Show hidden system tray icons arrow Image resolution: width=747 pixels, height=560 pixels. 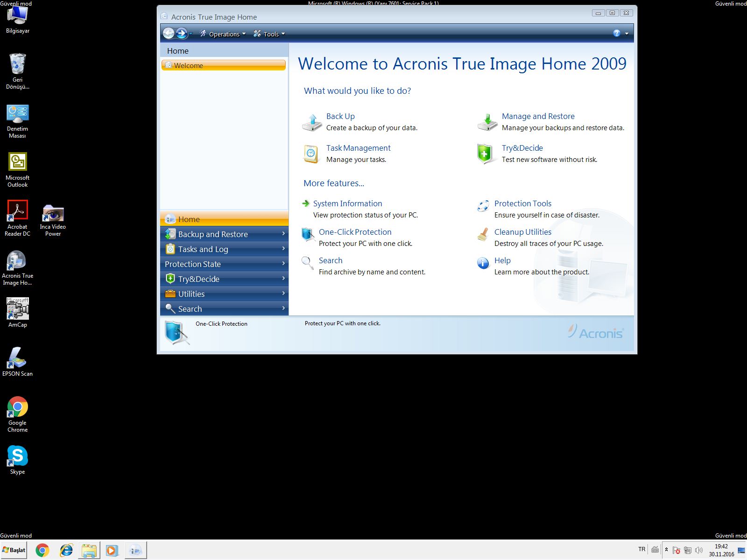point(666,550)
